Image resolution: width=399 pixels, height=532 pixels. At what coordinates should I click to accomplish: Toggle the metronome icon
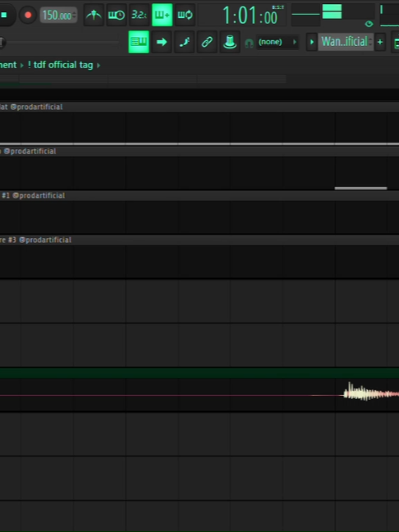(x=94, y=16)
